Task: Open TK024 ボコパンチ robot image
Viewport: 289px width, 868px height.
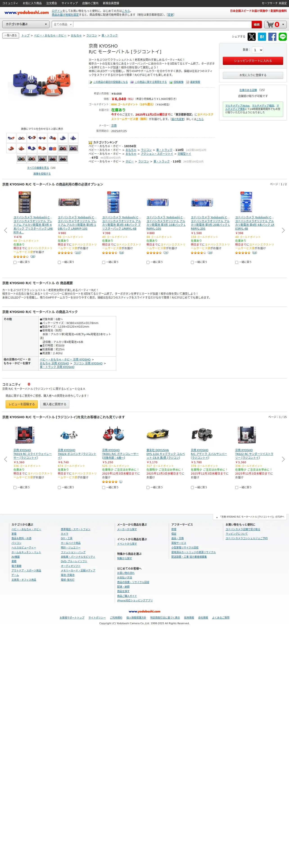Action: 69,435
